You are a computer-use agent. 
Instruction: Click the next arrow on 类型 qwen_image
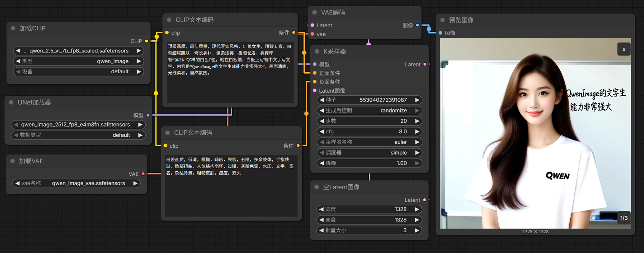point(139,61)
